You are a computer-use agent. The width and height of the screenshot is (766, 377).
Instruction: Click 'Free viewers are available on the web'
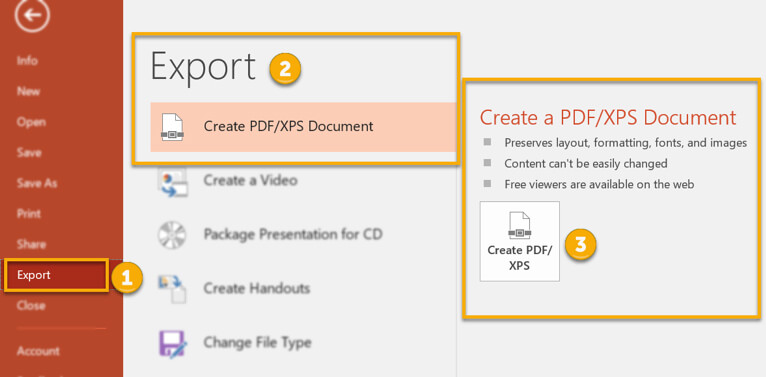coord(599,185)
